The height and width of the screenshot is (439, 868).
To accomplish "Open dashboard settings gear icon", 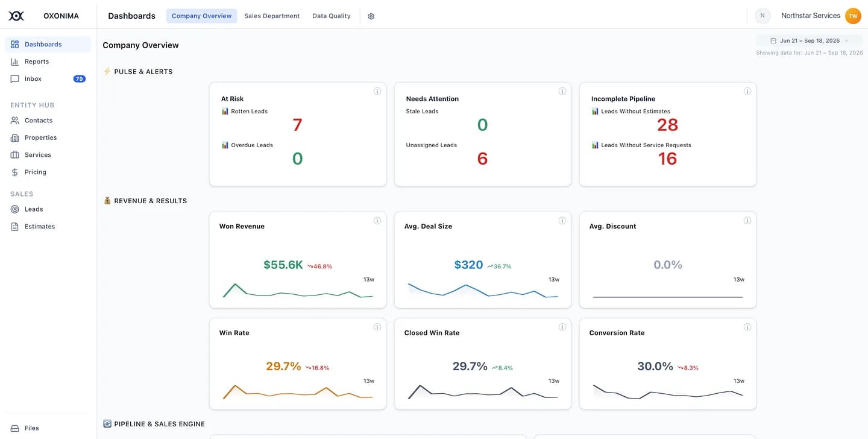I will point(371,16).
